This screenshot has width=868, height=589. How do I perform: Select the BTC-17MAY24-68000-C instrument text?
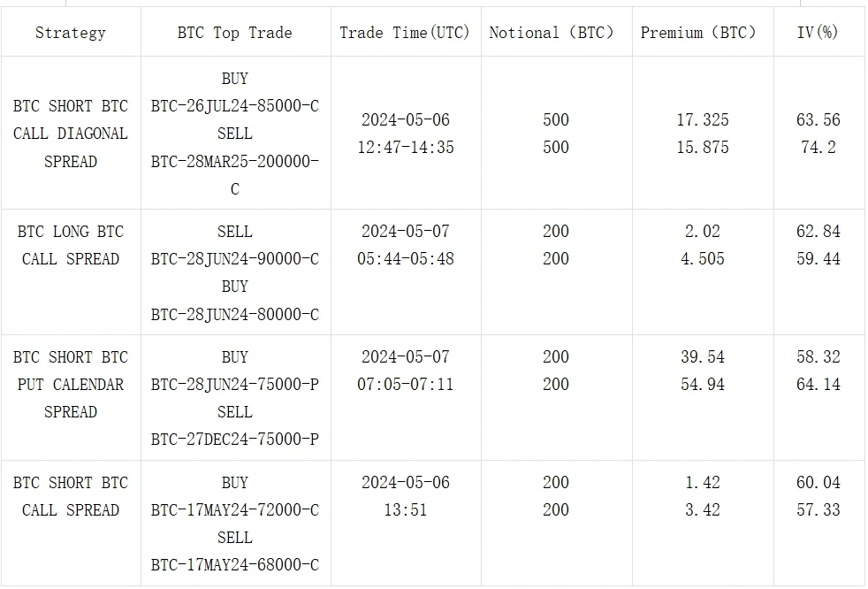(235, 565)
